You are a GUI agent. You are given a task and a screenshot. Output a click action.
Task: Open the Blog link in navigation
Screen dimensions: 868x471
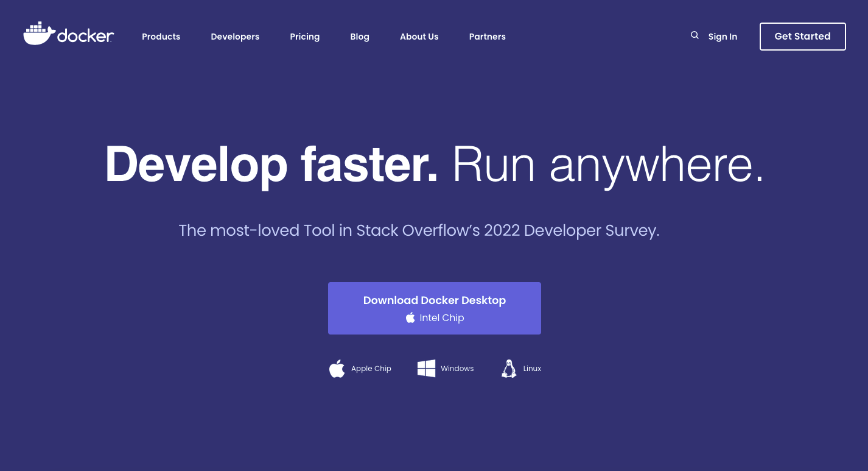point(360,37)
